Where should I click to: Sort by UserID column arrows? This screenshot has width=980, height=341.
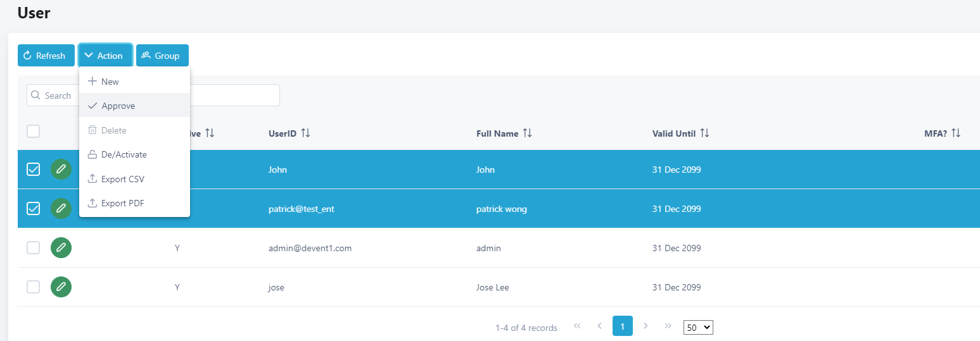coord(305,133)
